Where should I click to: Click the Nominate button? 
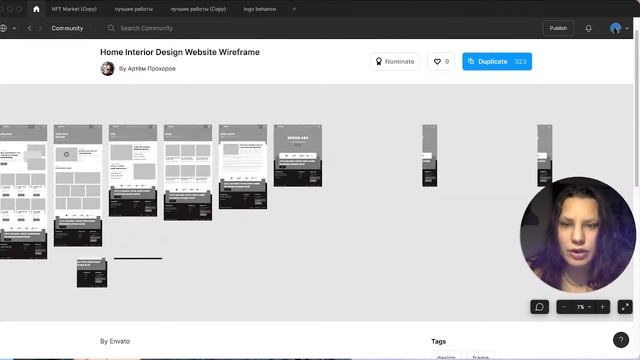[395, 61]
